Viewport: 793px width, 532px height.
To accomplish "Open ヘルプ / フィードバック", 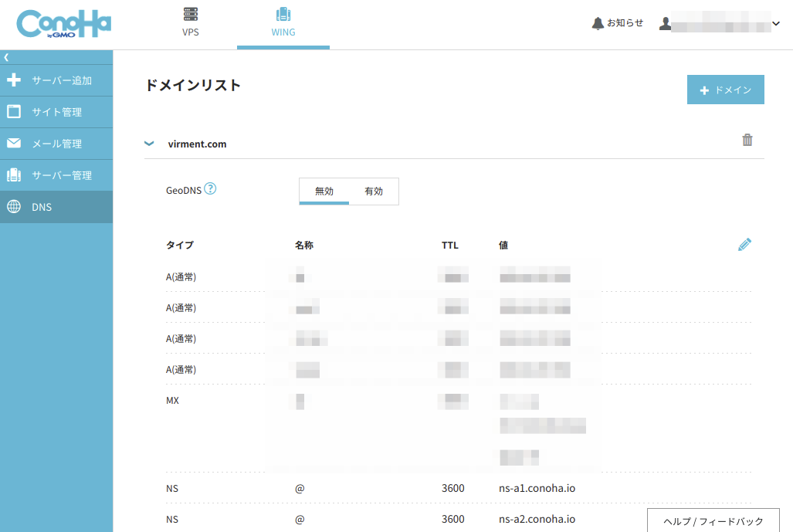I will pos(713,520).
